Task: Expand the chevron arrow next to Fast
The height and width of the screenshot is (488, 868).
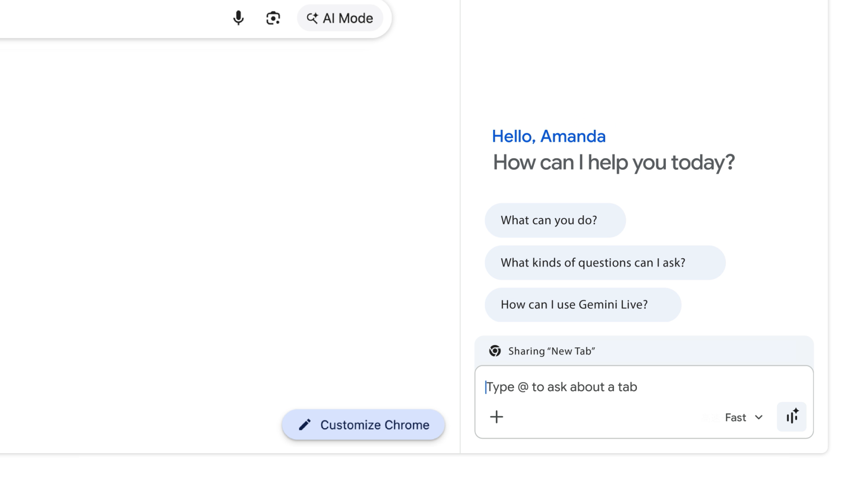Action: pos(759,417)
